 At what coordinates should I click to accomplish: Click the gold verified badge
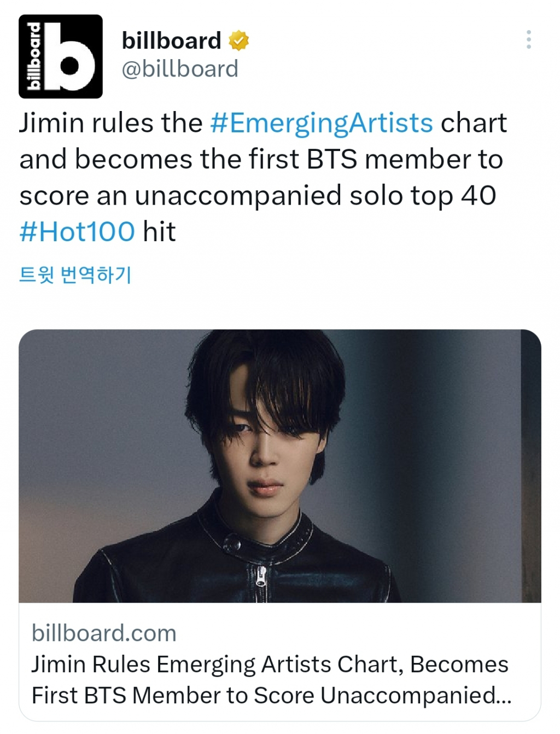(238, 41)
